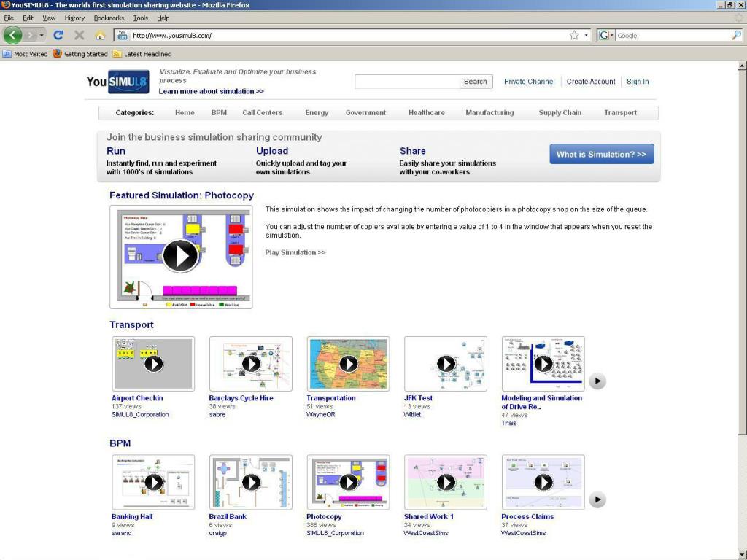Play the Process Claims thumbnail
This screenshot has width=747, height=560.
543,483
